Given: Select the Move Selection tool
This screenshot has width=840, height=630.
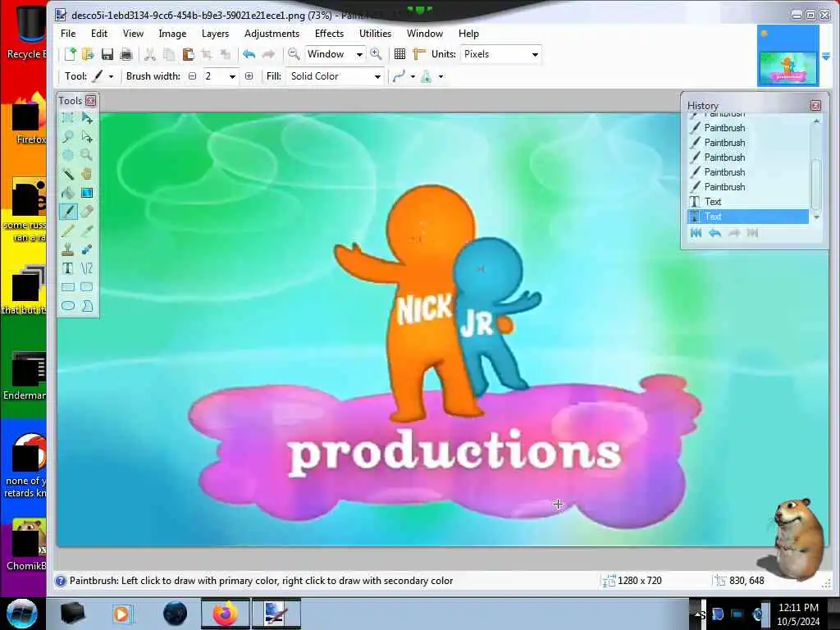Looking at the screenshot, I should click(87, 137).
